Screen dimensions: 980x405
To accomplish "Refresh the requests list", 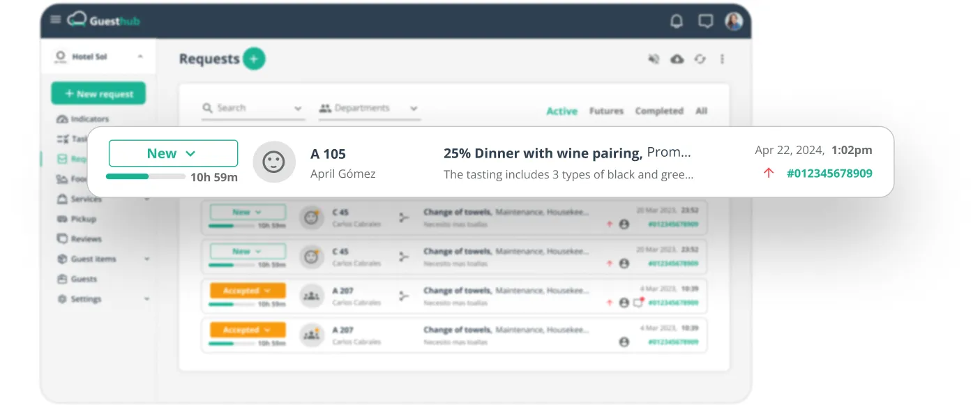I will coord(700,59).
